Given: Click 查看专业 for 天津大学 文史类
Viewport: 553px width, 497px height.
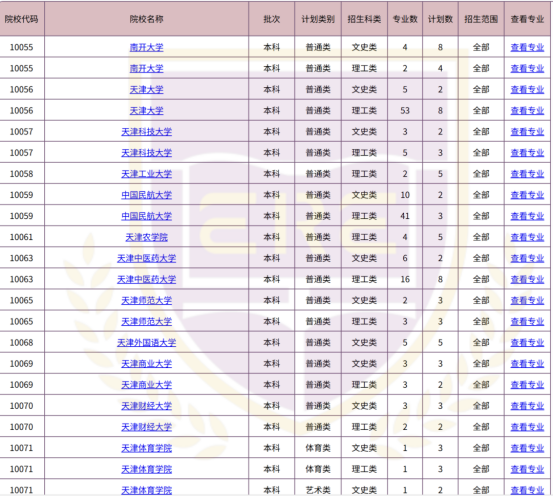Looking at the screenshot, I should pyautogui.click(x=527, y=90).
